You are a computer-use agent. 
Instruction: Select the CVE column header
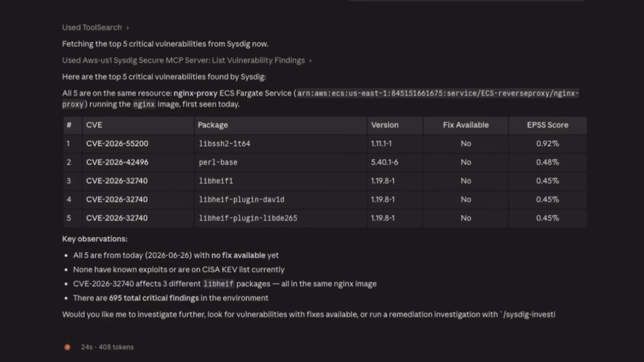[94, 125]
